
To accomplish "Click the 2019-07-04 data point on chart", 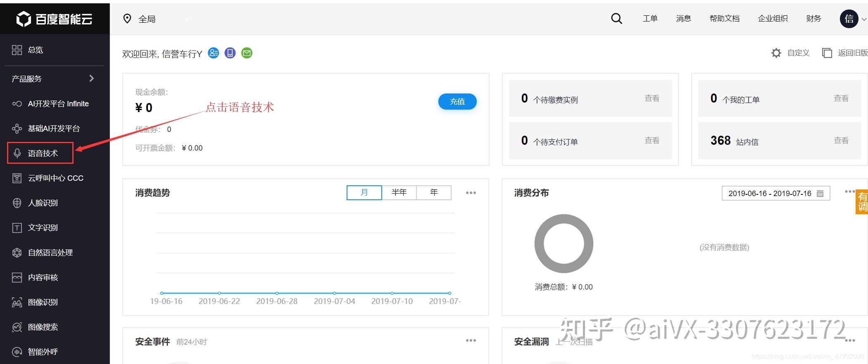I will [x=335, y=293].
